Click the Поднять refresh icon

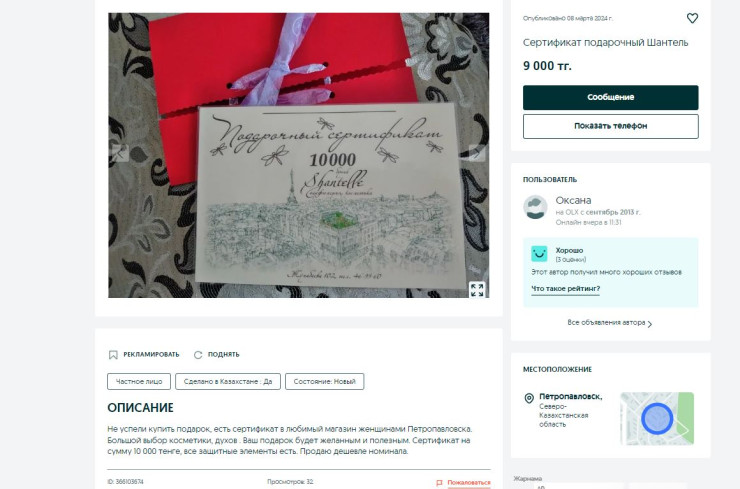point(198,355)
